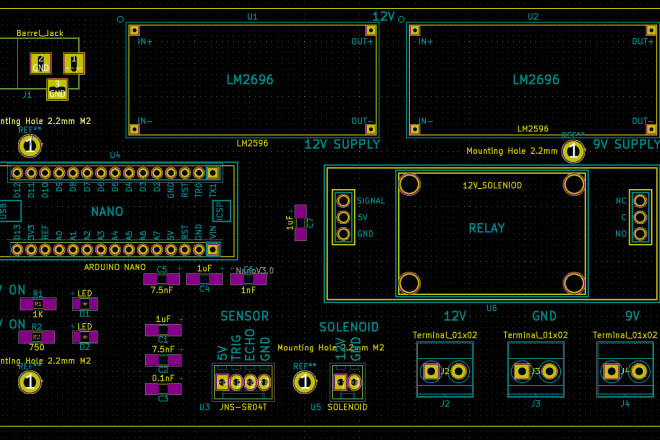The width and height of the screenshot is (660, 440).
Task: Click the 0.1nF capacitor C3 footprint
Action: (163, 389)
